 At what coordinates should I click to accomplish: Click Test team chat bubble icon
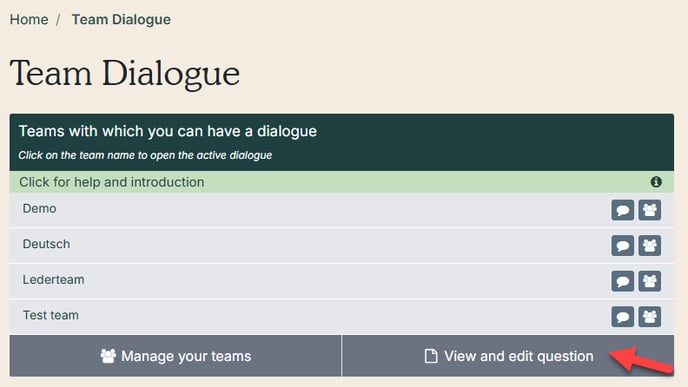coord(622,317)
